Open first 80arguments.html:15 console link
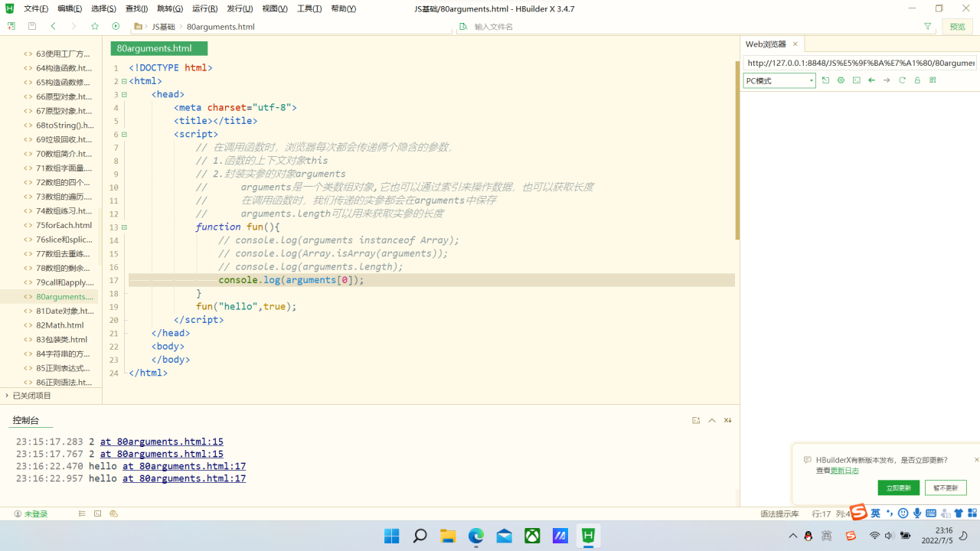Viewport: 980px width, 551px height. (162, 442)
